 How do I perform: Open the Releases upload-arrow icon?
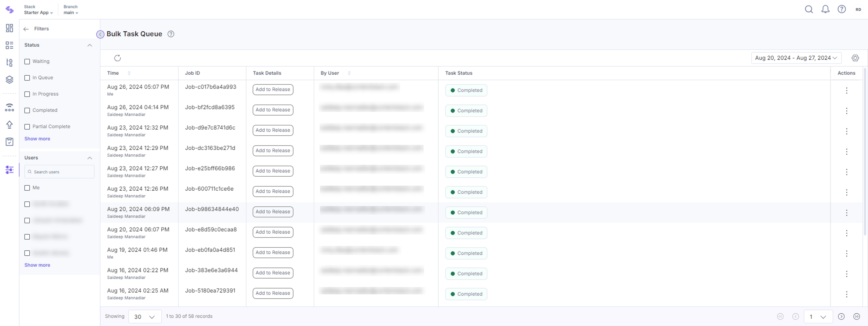pos(9,125)
